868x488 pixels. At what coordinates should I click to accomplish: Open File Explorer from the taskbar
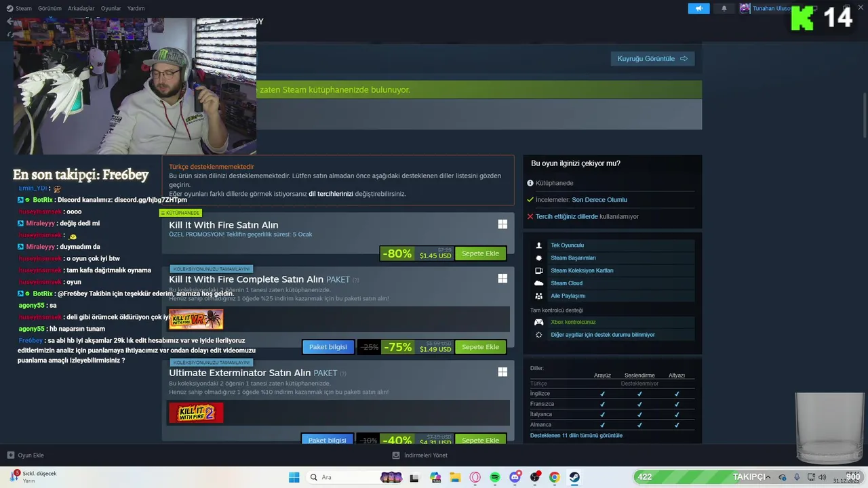(x=455, y=477)
